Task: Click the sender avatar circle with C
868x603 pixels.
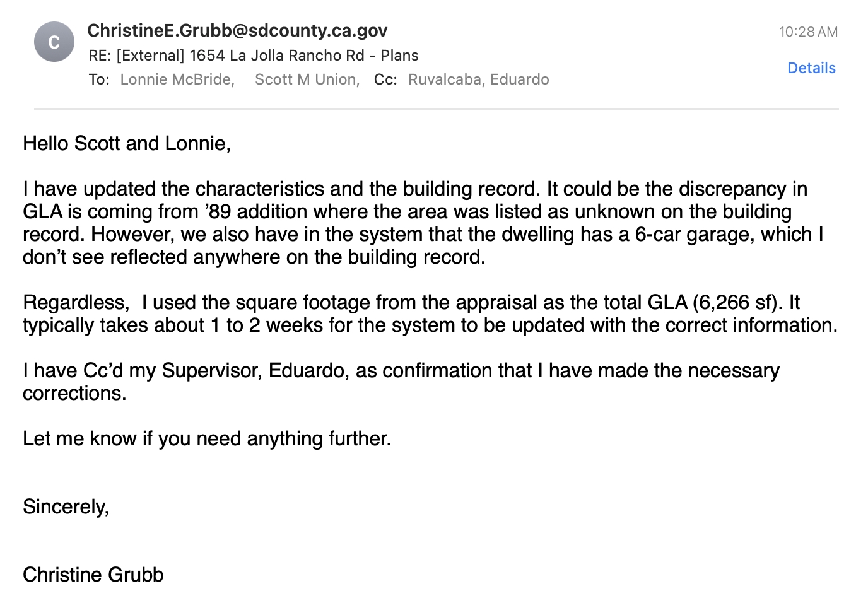Action: coord(54,42)
